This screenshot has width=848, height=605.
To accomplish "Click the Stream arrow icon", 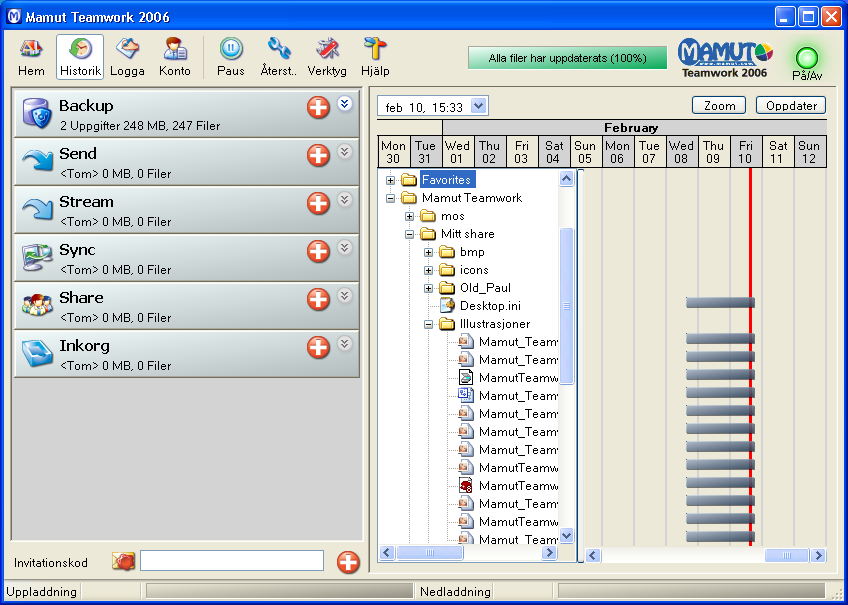I will point(37,209).
